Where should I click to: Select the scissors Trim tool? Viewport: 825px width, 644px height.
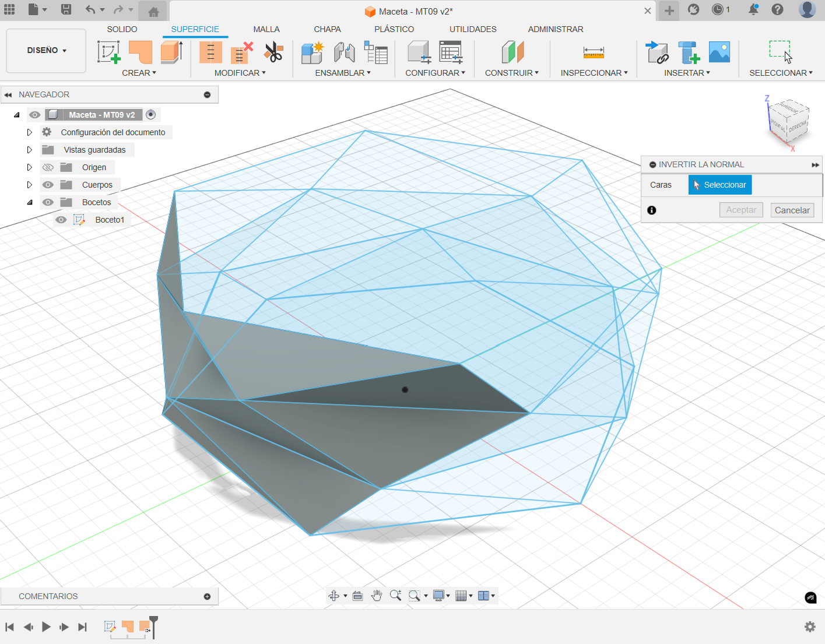tap(273, 52)
